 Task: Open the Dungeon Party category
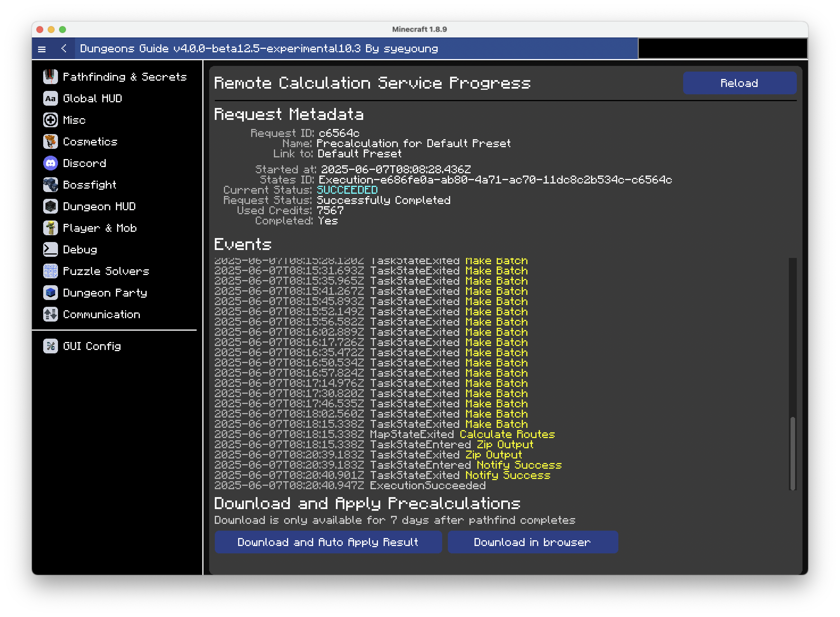[105, 293]
